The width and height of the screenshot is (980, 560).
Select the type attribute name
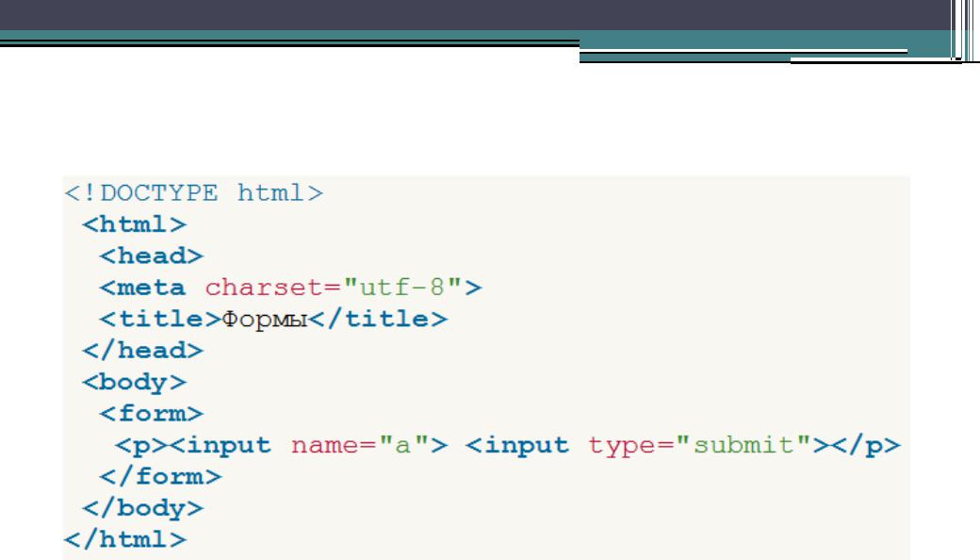coord(623,445)
